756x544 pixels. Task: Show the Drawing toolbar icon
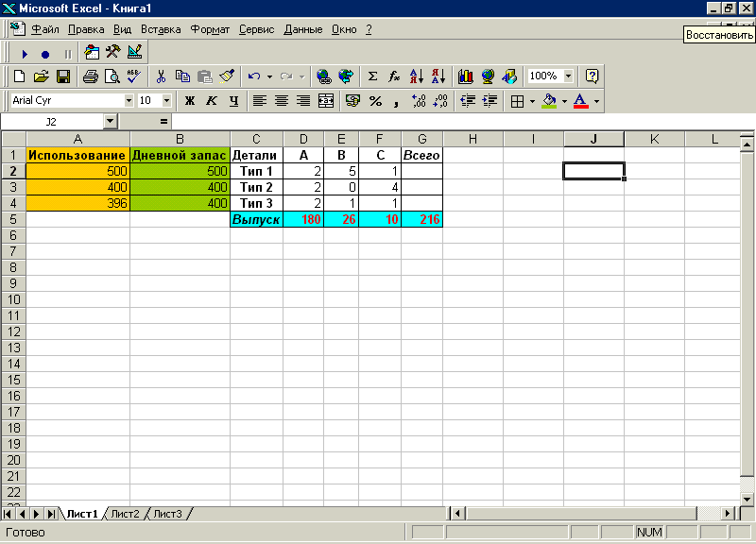[x=509, y=76]
